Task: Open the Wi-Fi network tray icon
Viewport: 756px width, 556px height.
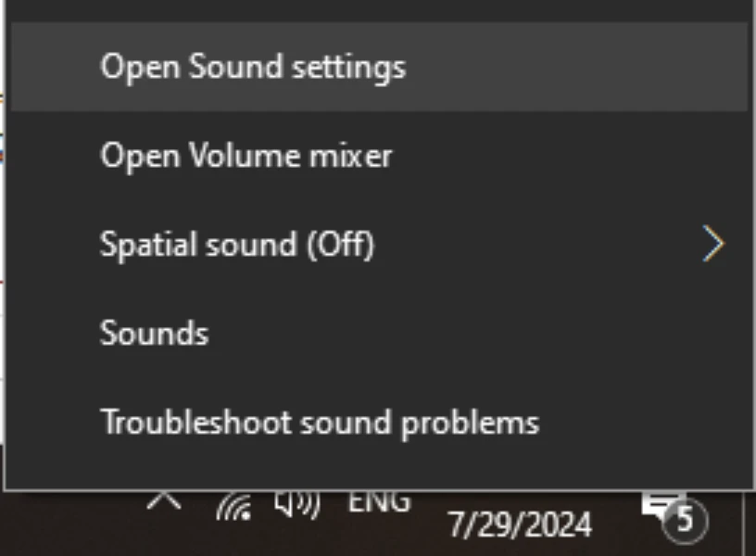Action: (233, 507)
